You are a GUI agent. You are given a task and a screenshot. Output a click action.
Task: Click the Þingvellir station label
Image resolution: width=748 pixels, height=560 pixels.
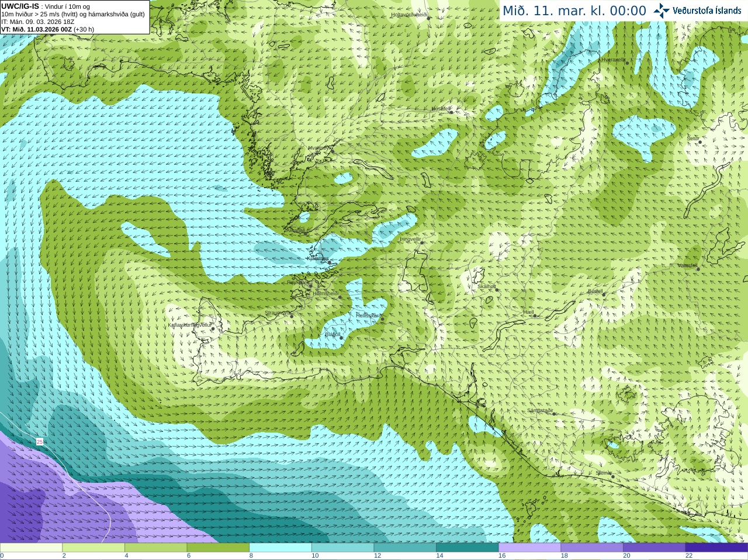coord(410,239)
